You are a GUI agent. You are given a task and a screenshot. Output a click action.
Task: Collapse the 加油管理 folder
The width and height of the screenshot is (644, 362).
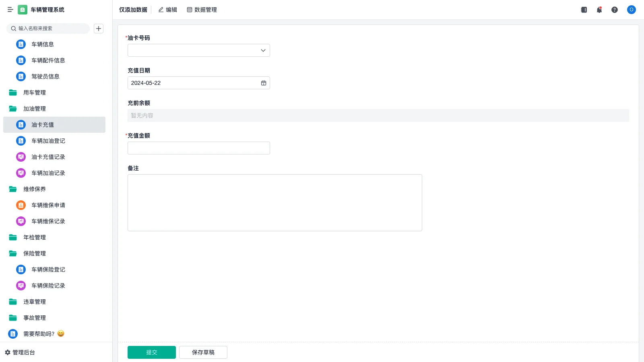[x=35, y=109]
